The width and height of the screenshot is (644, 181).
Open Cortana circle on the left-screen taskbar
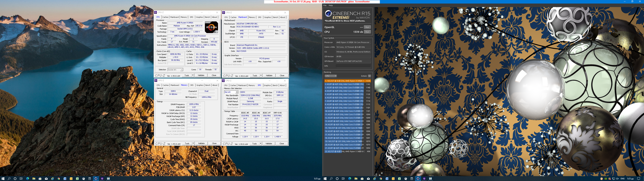coord(15,179)
